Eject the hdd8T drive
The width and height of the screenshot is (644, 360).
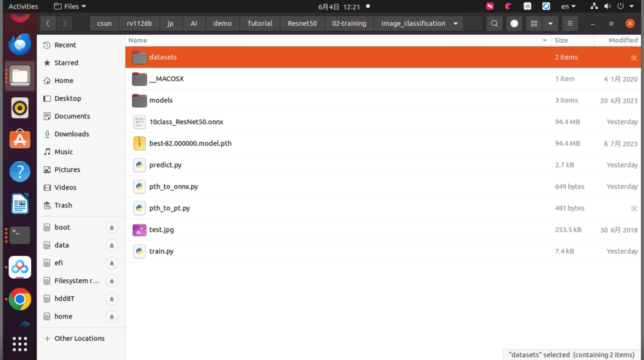(x=112, y=299)
